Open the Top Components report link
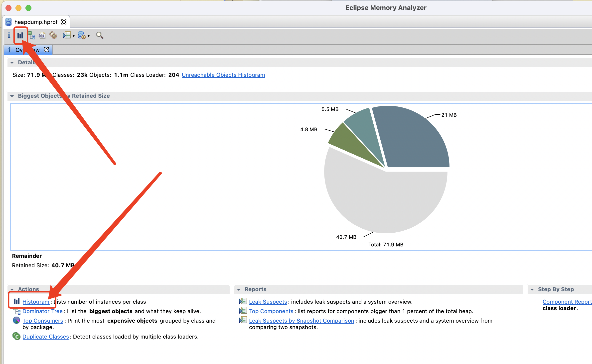 (271, 311)
